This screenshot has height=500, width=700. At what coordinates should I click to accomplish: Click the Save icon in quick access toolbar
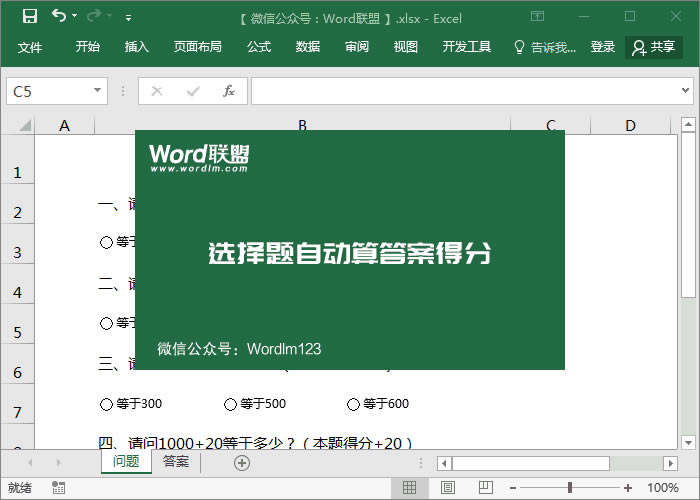coord(30,16)
